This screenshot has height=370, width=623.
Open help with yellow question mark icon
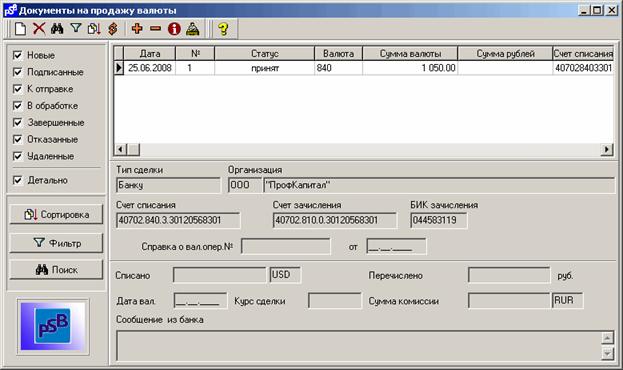223,29
